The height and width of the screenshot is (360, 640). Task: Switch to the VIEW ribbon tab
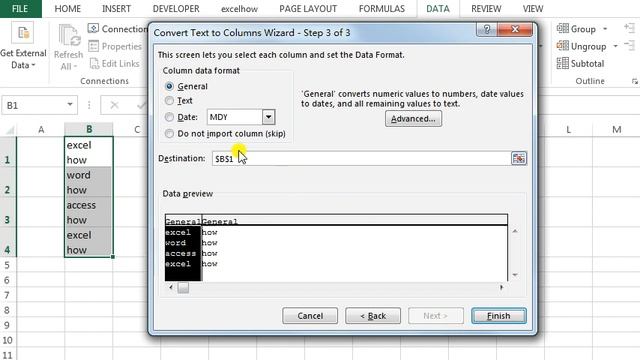(533, 9)
